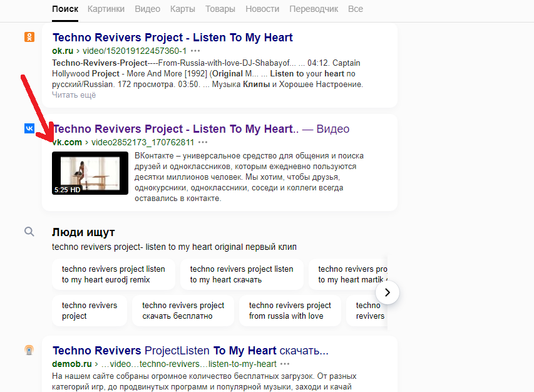Click the magnifier icon beside Люди ищут
Screen dimensions: 534x392
[x=29, y=232]
